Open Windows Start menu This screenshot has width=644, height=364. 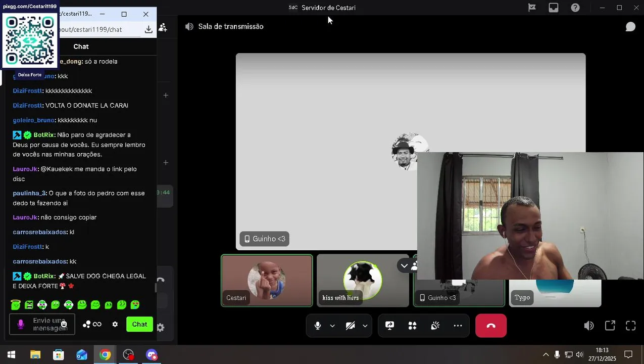tap(11, 355)
